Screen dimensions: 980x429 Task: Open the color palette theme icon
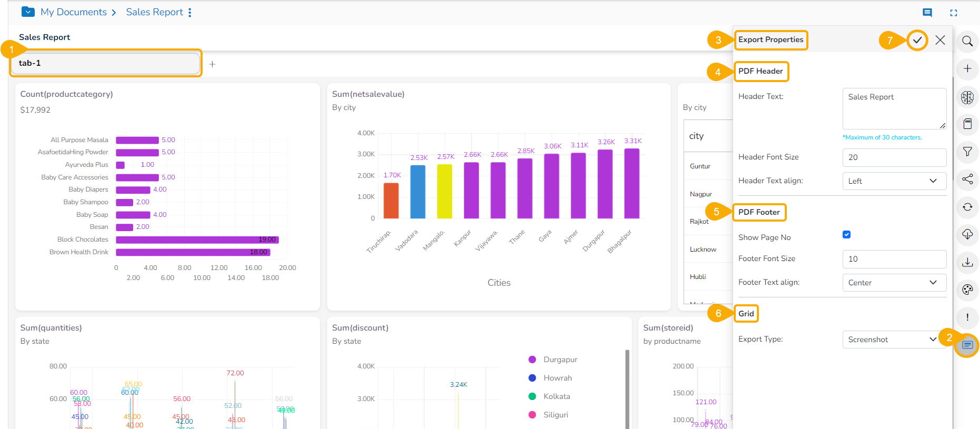point(967,290)
